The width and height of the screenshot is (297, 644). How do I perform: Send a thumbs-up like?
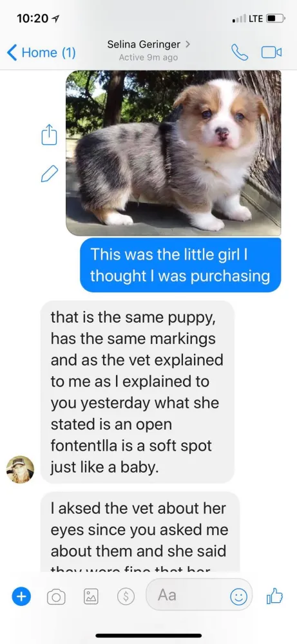tap(275, 596)
